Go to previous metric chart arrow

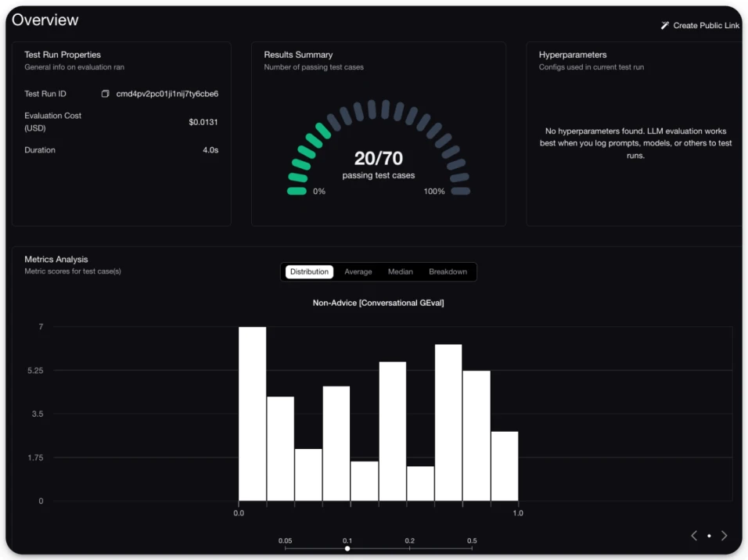[694, 536]
